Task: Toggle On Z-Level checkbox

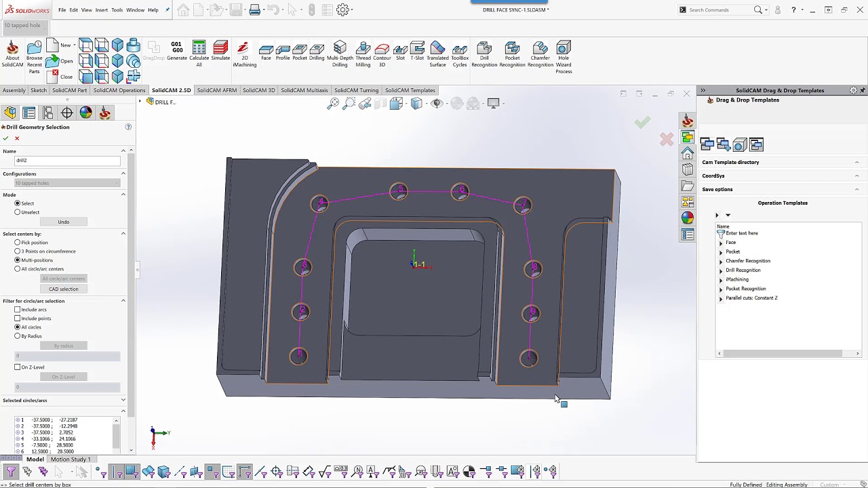Action: click(18, 367)
